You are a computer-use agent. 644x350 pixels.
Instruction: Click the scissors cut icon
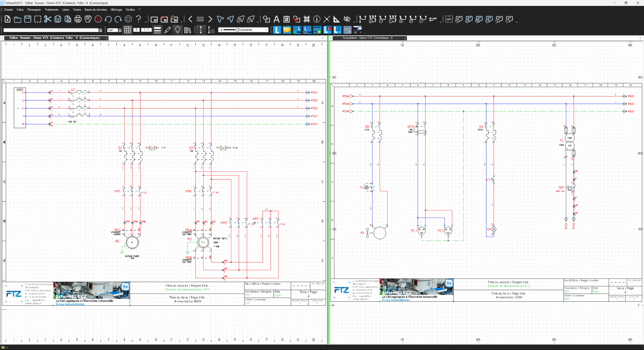pos(48,19)
